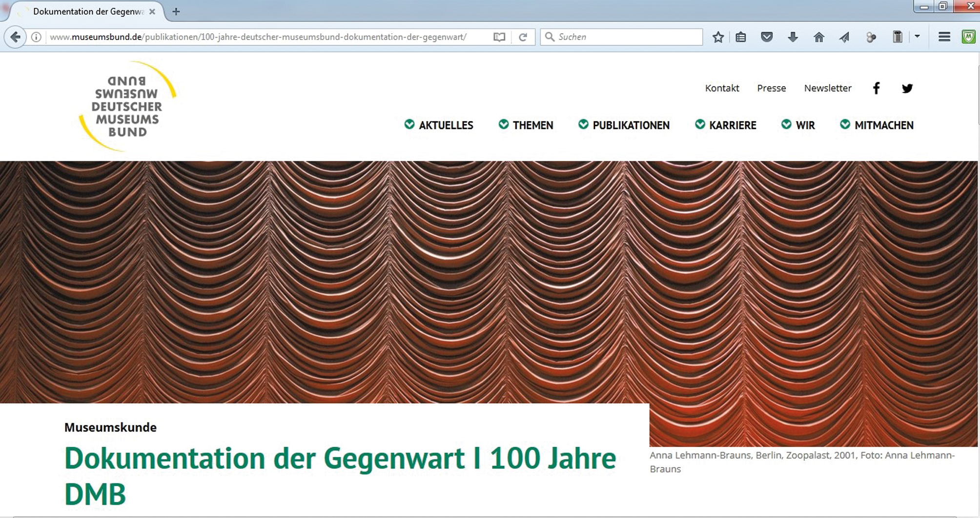Open the Firefox hamburger menu
This screenshot has height=518, width=980.
pyautogui.click(x=944, y=37)
